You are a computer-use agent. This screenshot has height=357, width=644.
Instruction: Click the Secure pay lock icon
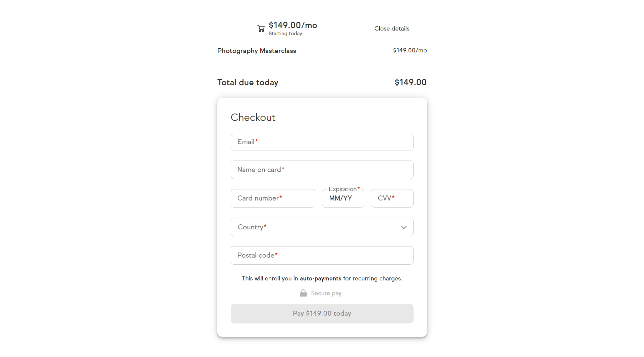[303, 293]
